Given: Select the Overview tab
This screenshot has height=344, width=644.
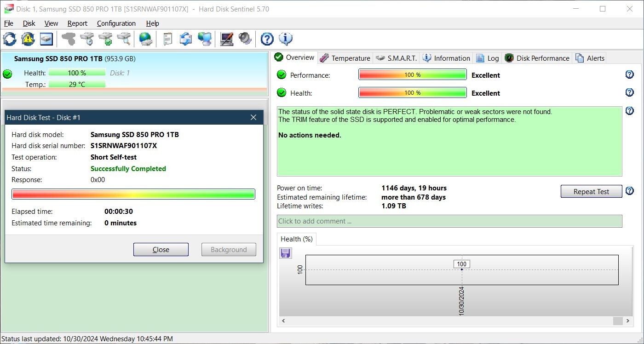Looking at the screenshot, I should coord(295,57).
